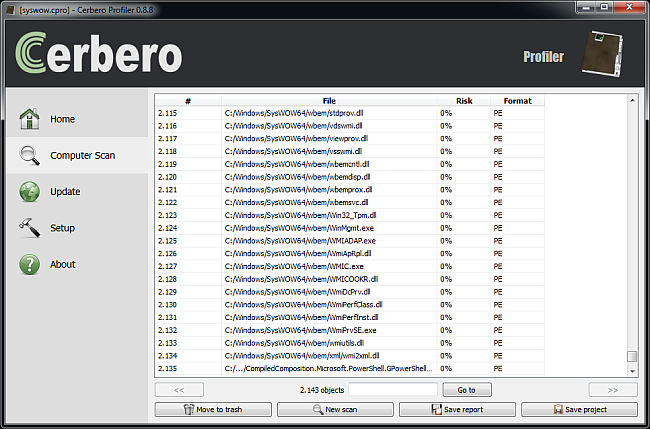This screenshot has width=650, height=429.
Task: Select the WmiDcPrv.dll file row
Action: 350,292
